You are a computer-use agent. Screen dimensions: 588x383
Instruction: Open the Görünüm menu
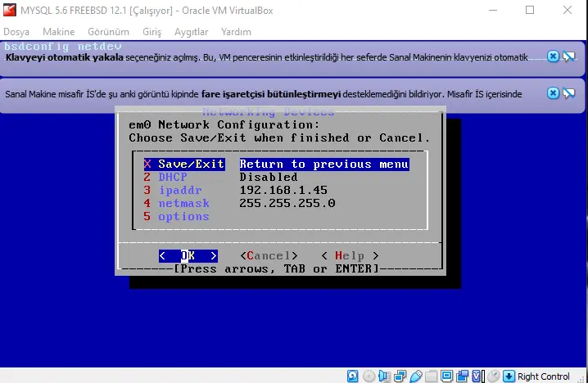(109, 31)
